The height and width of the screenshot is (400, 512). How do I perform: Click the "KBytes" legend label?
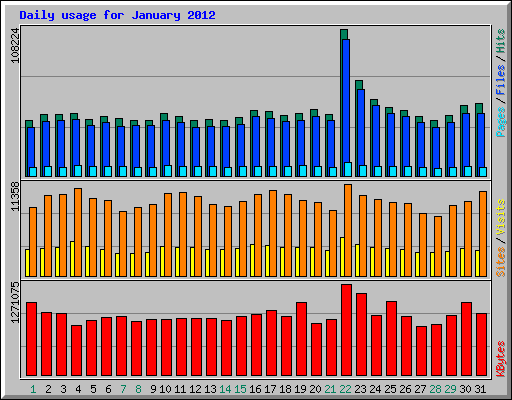coord(501,359)
